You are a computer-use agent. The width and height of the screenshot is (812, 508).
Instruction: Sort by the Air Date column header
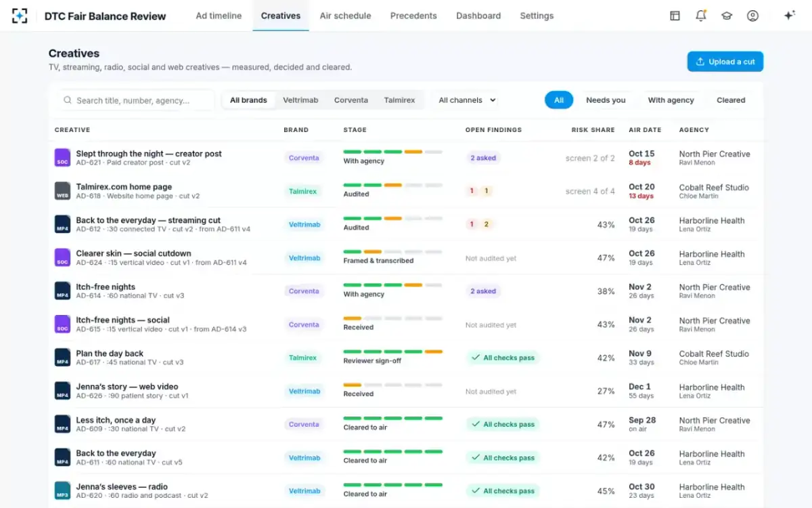coord(645,130)
